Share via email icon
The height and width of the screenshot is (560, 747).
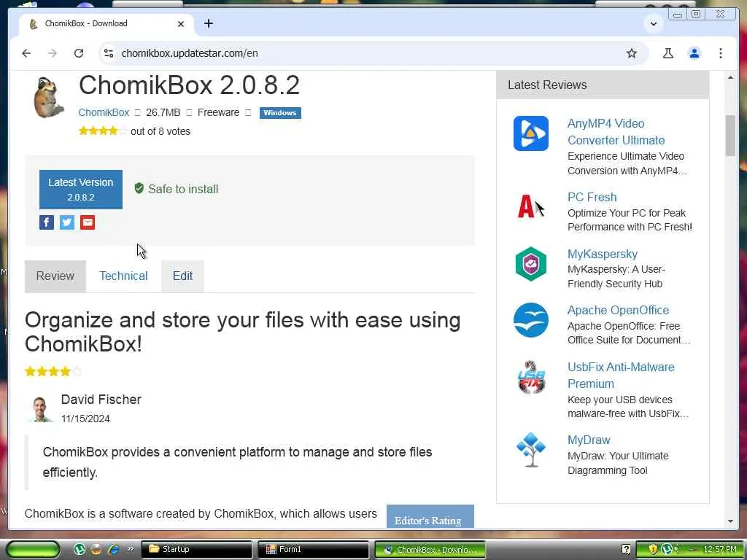[x=88, y=222]
